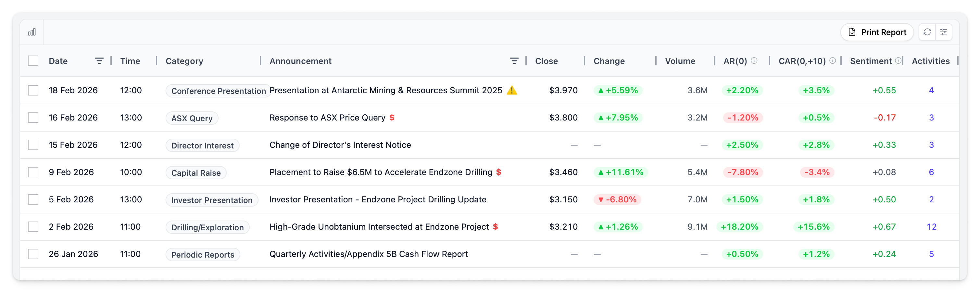This screenshot has height=293, width=980.
Task: Click the dollar icon on ASX Price Query row
Action: pyautogui.click(x=392, y=118)
